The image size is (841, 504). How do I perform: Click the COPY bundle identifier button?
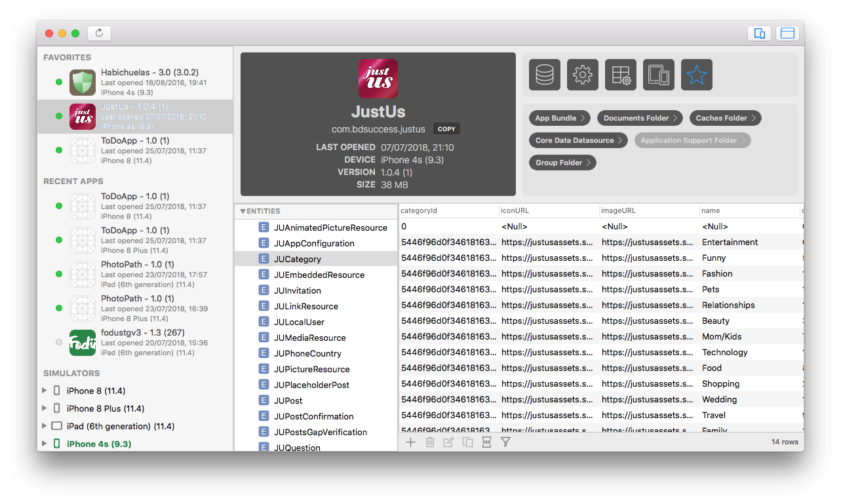pos(446,129)
